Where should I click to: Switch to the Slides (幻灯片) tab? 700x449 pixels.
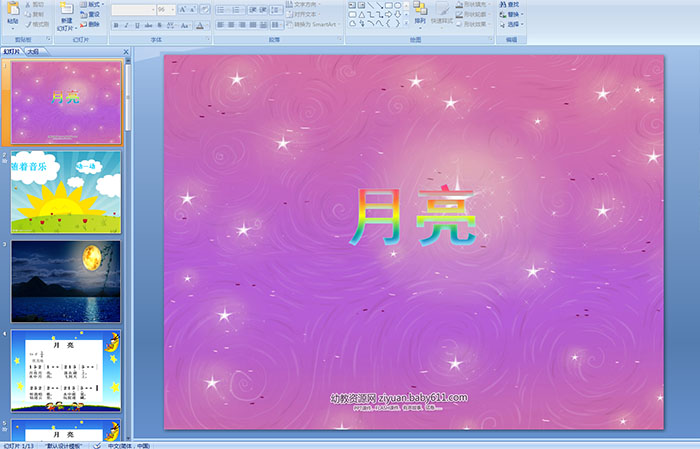12,50
